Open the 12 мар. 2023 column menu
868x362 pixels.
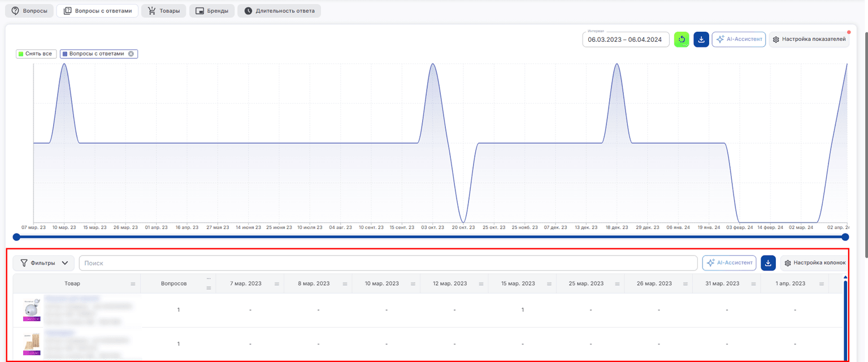pos(480,284)
